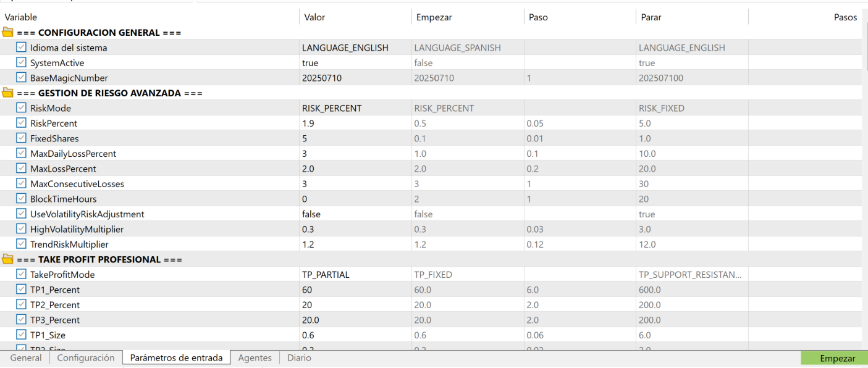Open the Idioma del sistema value dropdown

354,48
